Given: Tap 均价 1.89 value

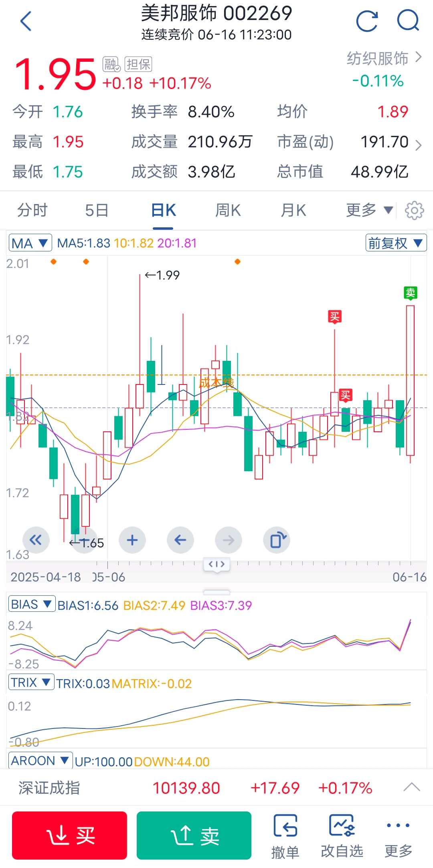Looking at the screenshot, I should (393, 111).
